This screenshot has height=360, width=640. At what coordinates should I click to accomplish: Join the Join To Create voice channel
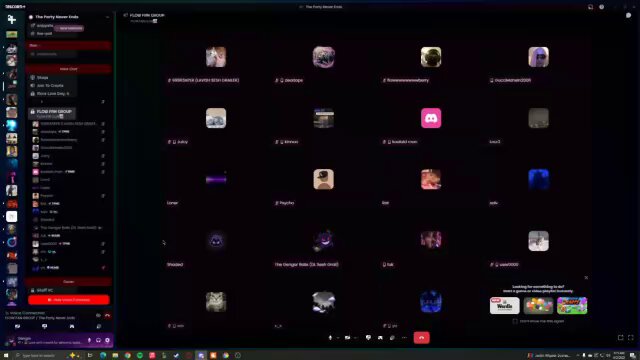tap(52, 86)
